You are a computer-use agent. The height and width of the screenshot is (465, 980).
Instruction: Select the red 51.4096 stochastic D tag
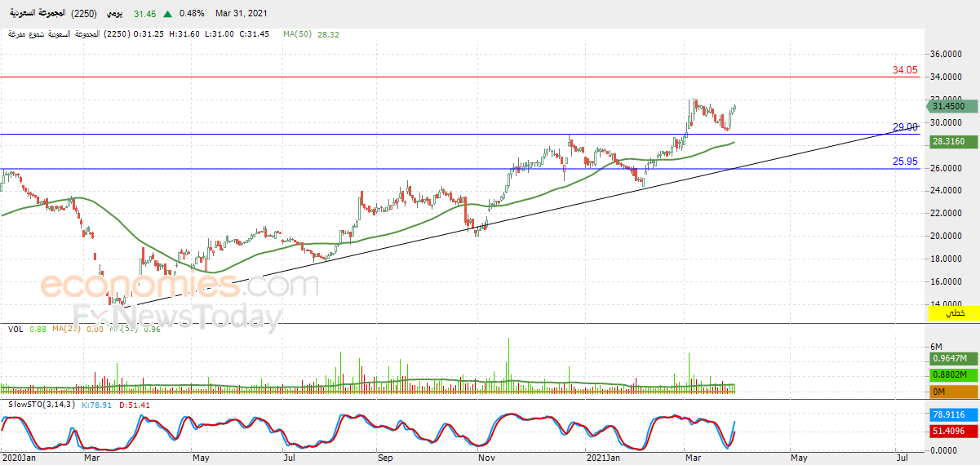tap(948, 432)
